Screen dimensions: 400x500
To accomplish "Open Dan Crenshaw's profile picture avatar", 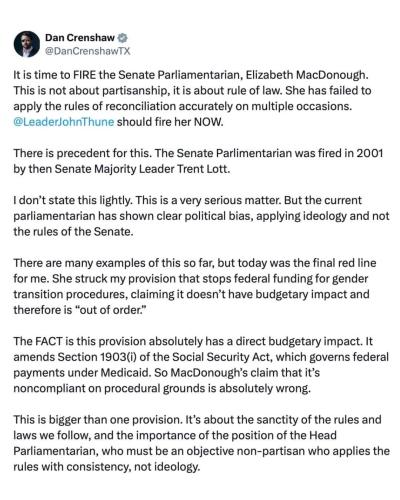I will coord(27,44).
